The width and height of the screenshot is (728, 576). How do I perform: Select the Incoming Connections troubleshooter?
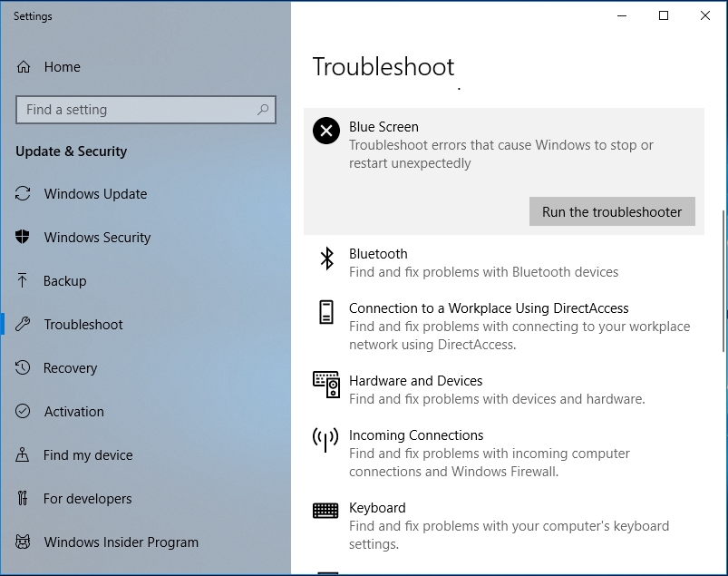pyautogui.click(x=504, y=453)
